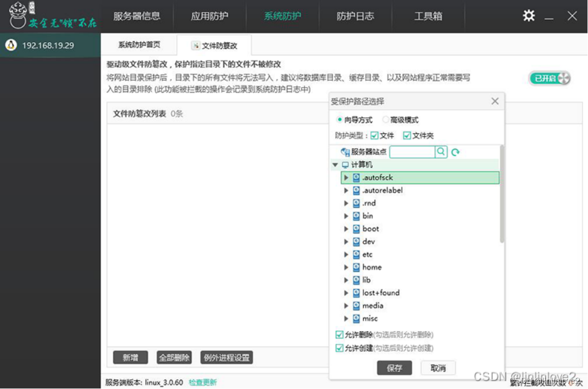Image resolution: width=588 pixels, height=389 pixels.
Task: Select the dev directory row
Action: tap(420, 242)
